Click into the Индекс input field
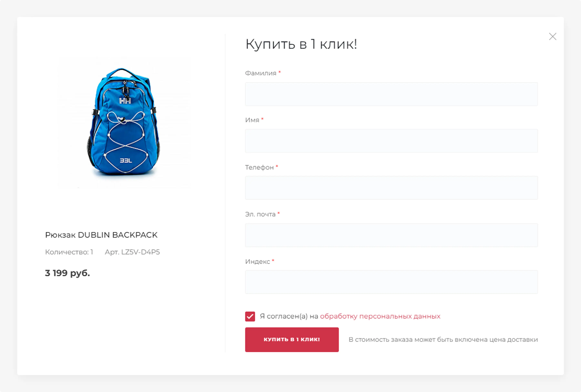 coord(391,282)
